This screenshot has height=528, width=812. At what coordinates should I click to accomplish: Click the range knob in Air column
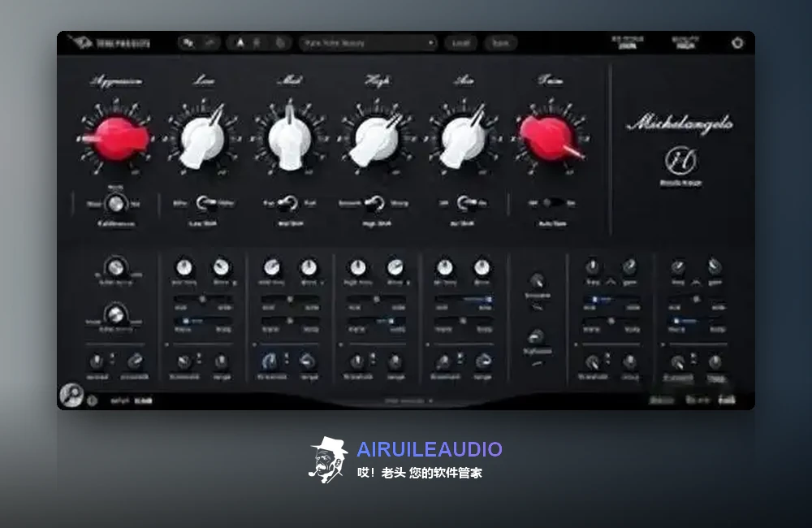pos(482,360)
